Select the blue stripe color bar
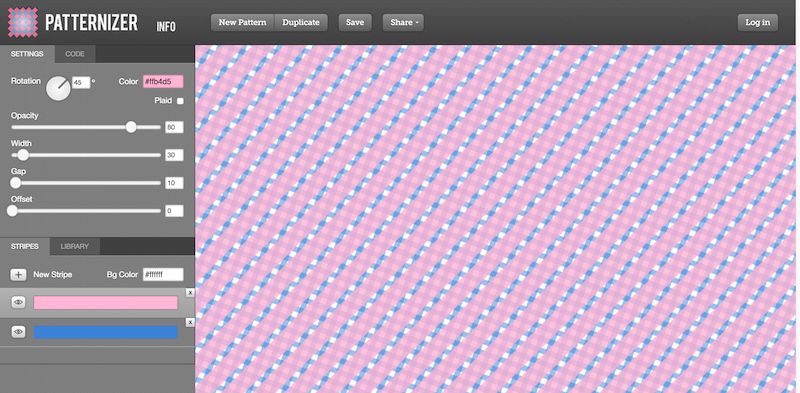Screen dimensions: 800x393 click(x=106, y=332)
